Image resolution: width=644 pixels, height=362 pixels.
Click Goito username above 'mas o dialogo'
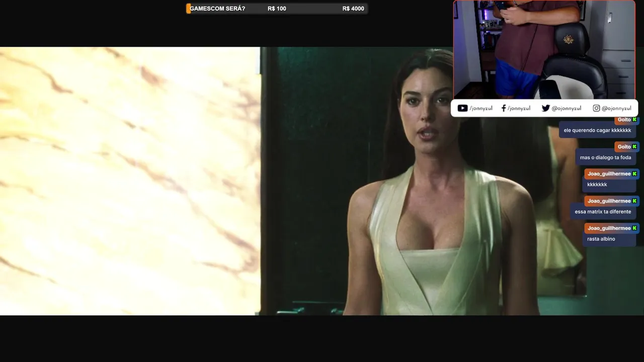(x=624, y=147)
